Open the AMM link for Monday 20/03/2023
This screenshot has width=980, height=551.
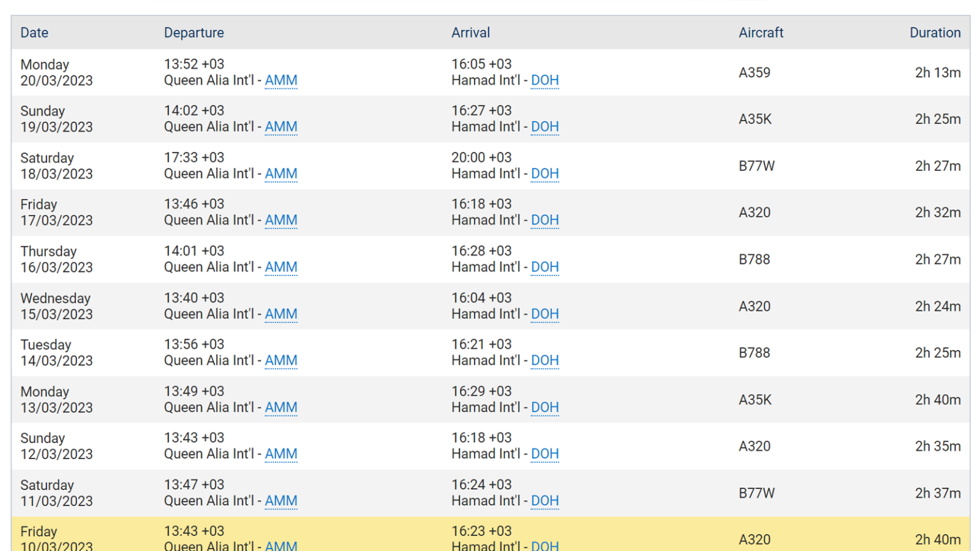[281, 80]
